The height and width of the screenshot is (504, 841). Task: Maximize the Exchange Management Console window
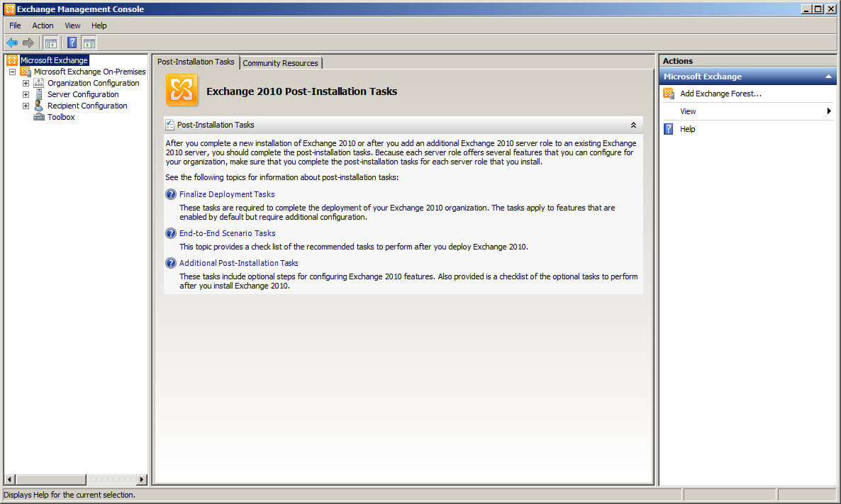[818, 9]
